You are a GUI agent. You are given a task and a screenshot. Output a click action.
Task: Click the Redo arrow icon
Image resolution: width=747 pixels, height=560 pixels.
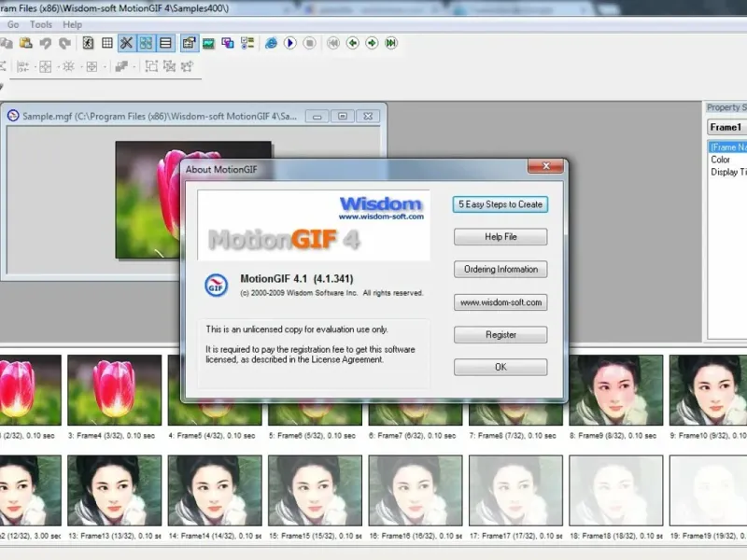(64, 43)
